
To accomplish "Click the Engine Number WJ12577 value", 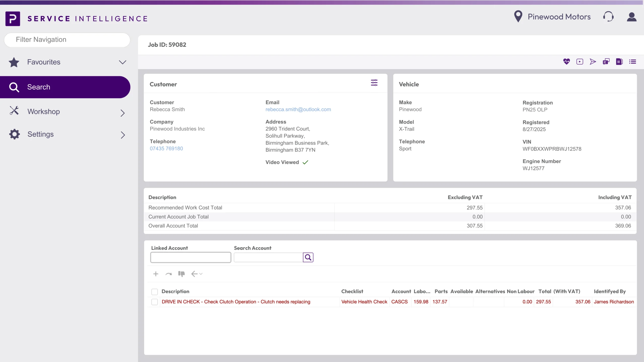I will [533, 168].
